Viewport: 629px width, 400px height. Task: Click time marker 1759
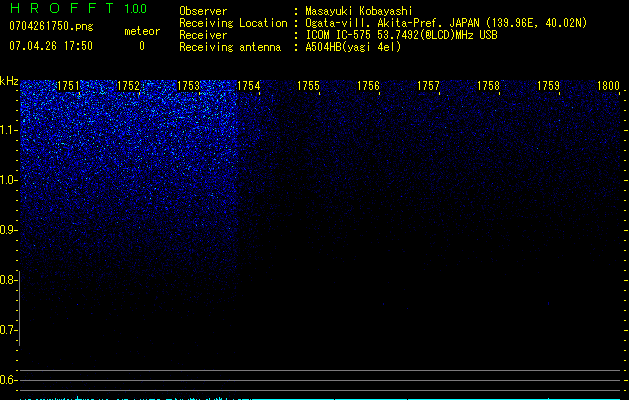coord(548,86)
